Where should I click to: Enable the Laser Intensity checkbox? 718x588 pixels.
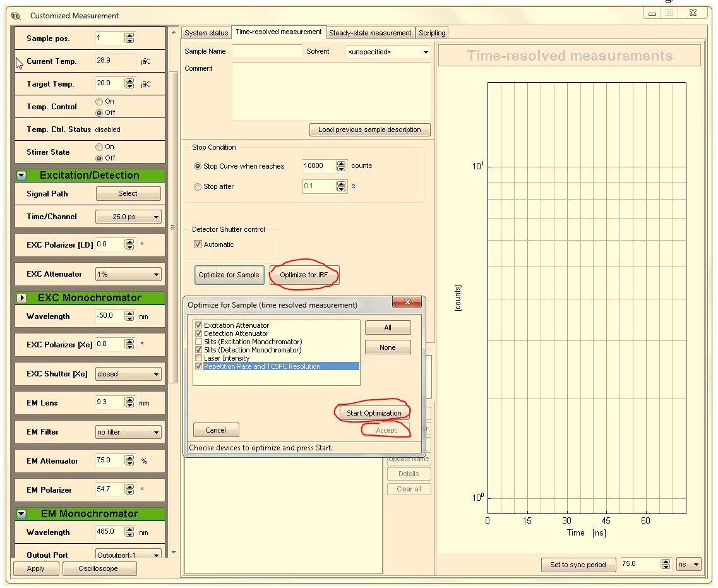199,358
